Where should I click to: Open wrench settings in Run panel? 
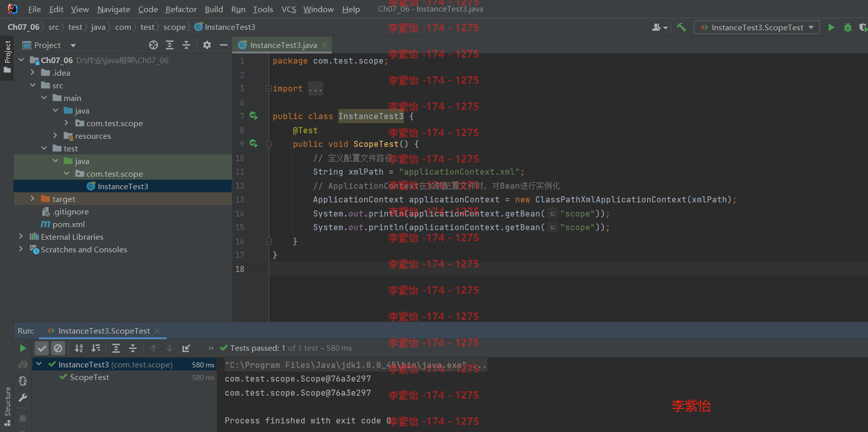coord(23,398)
